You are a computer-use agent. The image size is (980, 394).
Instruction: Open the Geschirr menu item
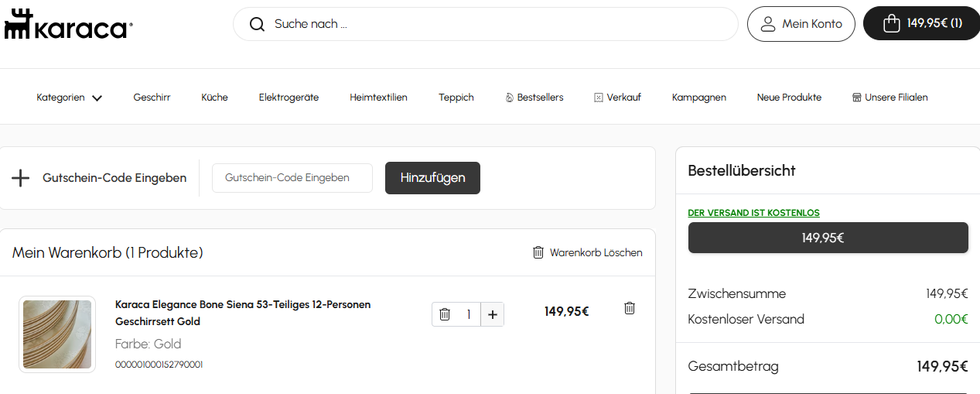click(x=152, y=98)
